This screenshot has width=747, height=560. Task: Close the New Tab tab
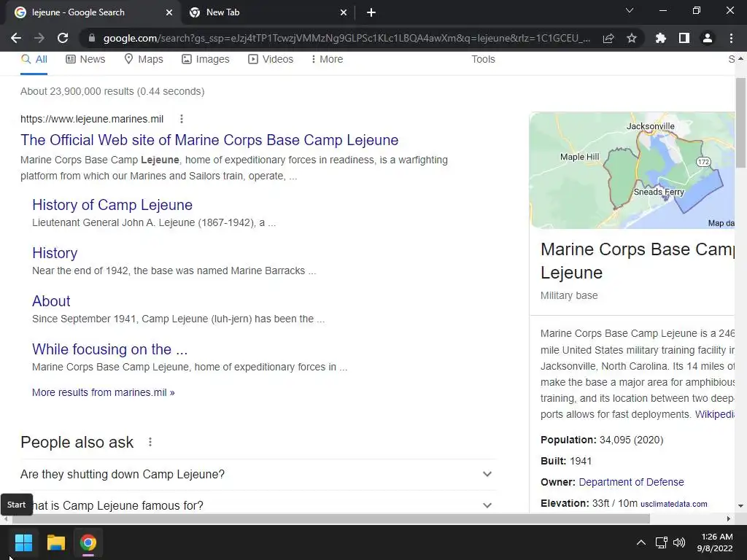click(343, 12)
